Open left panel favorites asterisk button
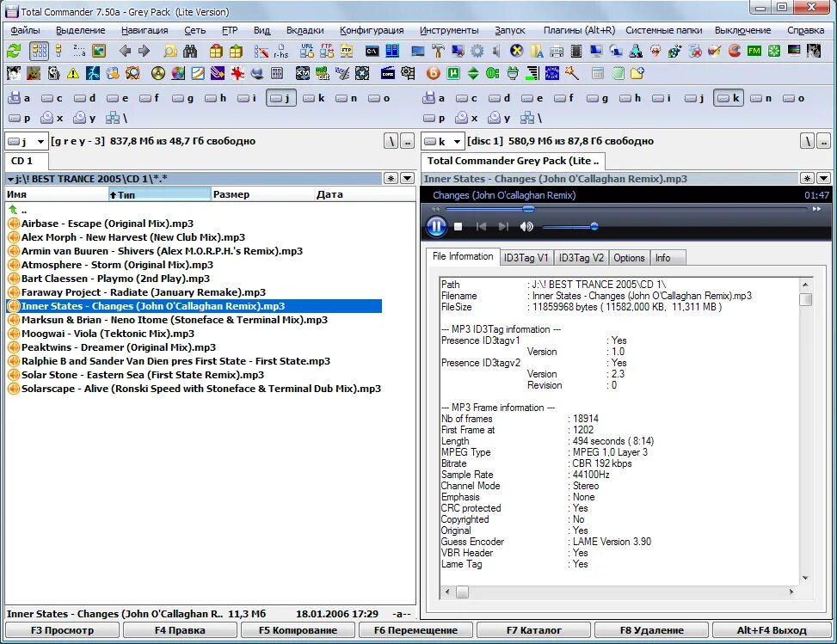The image size is (837, 644). [x=391, y=178]
